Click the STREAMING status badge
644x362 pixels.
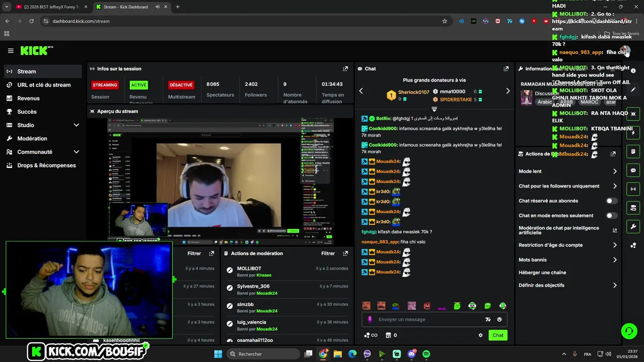click(x=105, y=85)
